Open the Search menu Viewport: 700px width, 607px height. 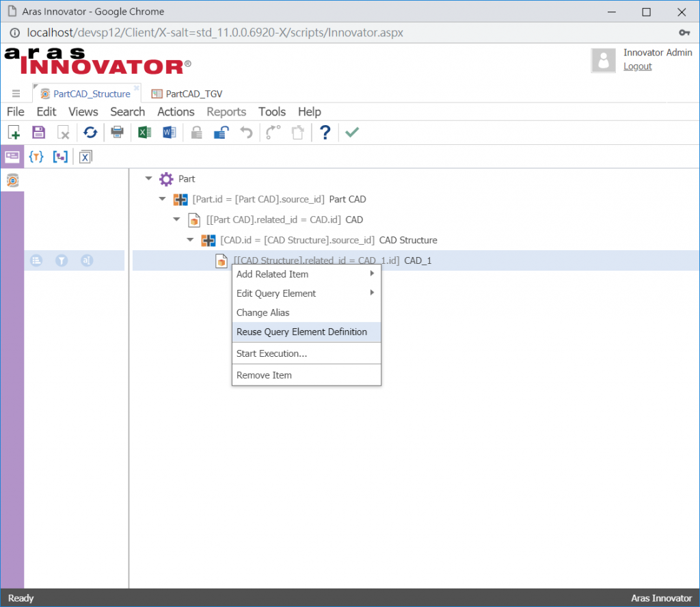pyautogui.click(x=128, y=111)
